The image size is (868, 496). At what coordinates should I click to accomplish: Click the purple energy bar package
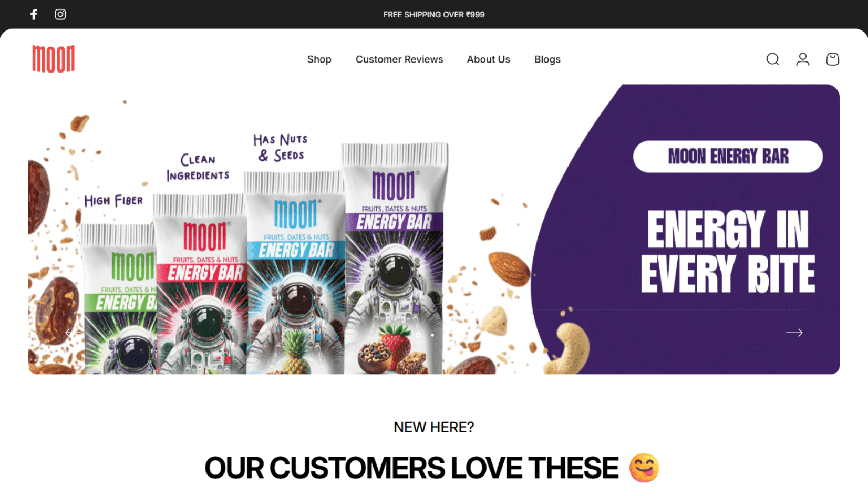(395, 258)
